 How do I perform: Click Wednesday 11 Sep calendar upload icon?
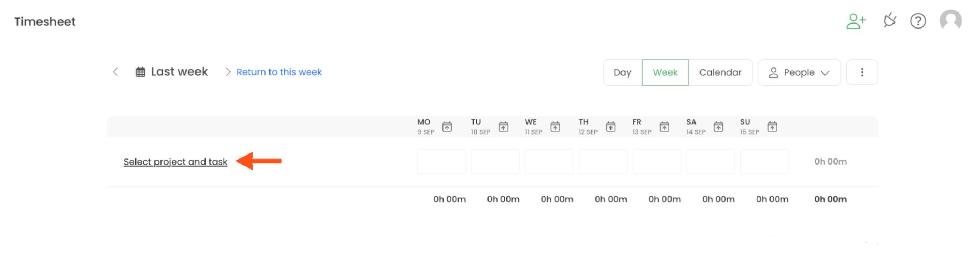point(555,126)
